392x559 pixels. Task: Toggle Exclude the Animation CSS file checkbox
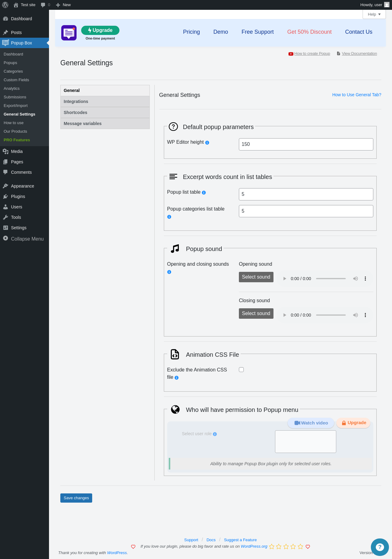tap(241, 370)
